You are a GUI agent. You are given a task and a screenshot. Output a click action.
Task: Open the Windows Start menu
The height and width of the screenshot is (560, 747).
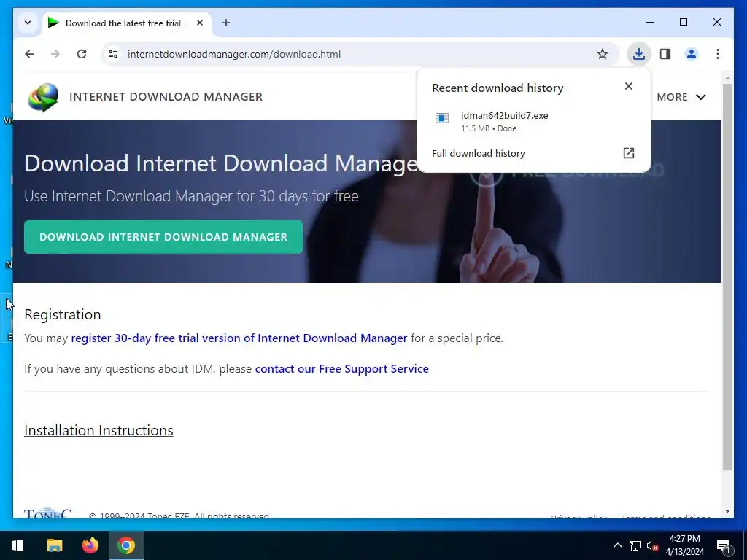(18, 545)
